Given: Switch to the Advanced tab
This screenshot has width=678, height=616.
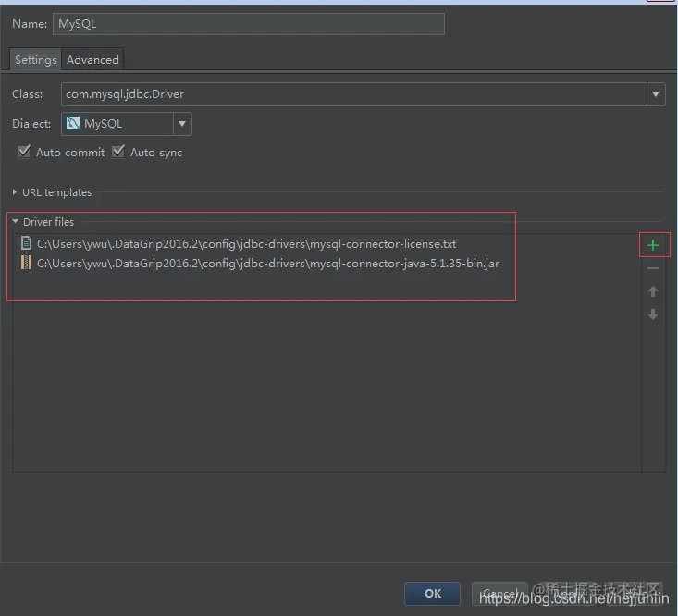Looking at the screenshot, I should coord(92,59).
